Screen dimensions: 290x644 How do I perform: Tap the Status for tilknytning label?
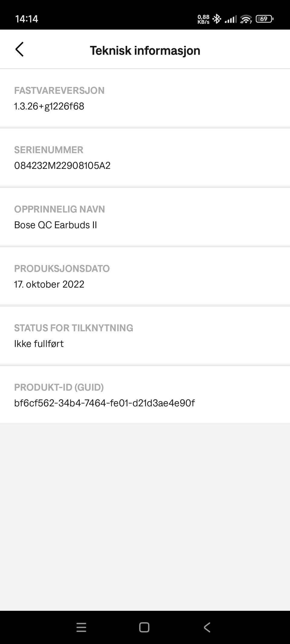74,328
